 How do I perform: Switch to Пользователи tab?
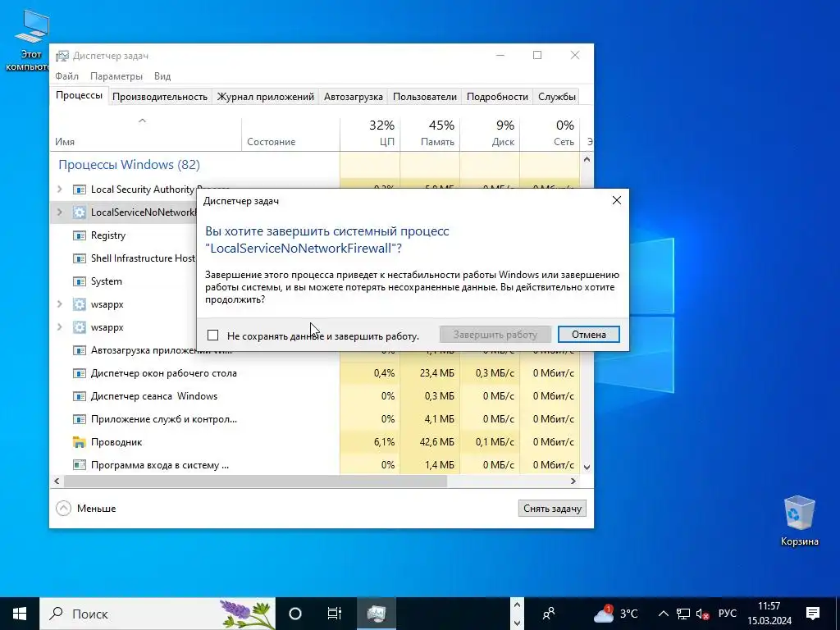point(425,97)
